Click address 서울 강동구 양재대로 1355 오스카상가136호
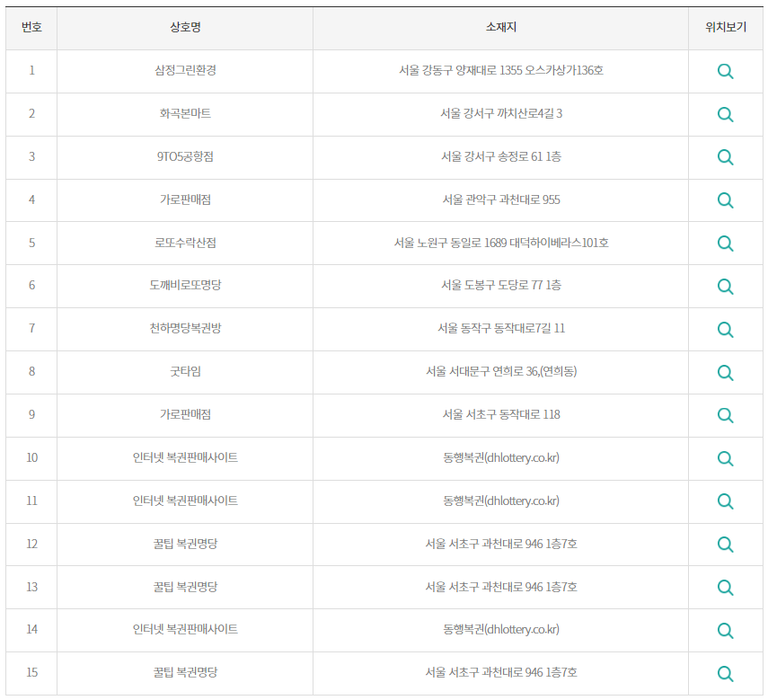Viewport: 768px width, 700px height. [x=501, y=70]
